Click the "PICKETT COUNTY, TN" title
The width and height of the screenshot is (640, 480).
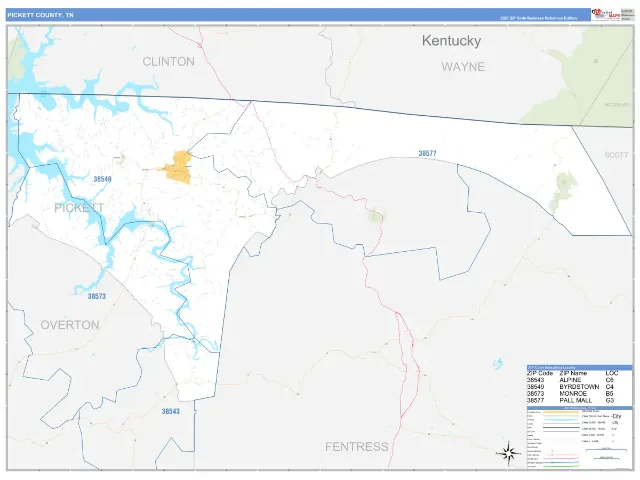point(40,15)
